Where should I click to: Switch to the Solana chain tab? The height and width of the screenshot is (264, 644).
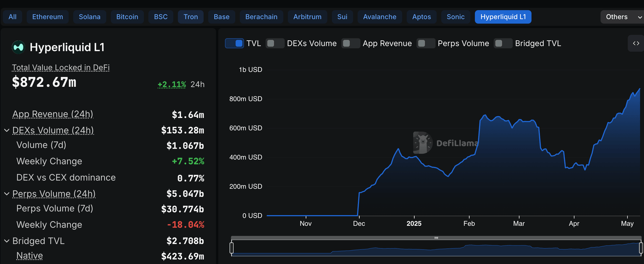tap(90, 17)
